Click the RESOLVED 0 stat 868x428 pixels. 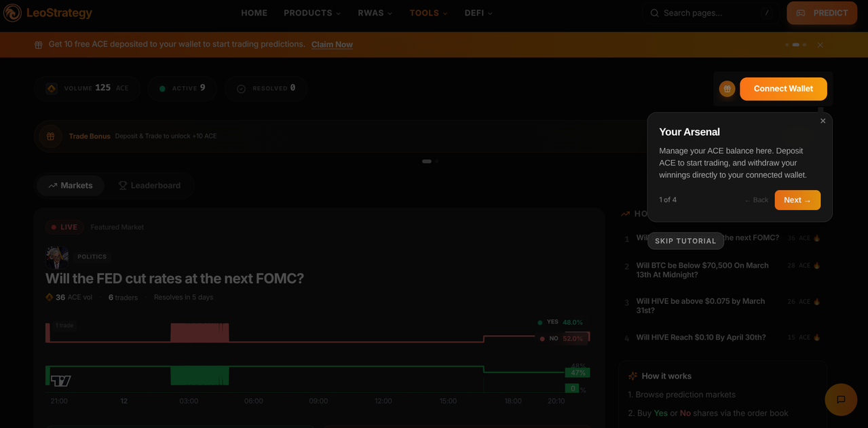pyautogui.click(x=265, y=88)
